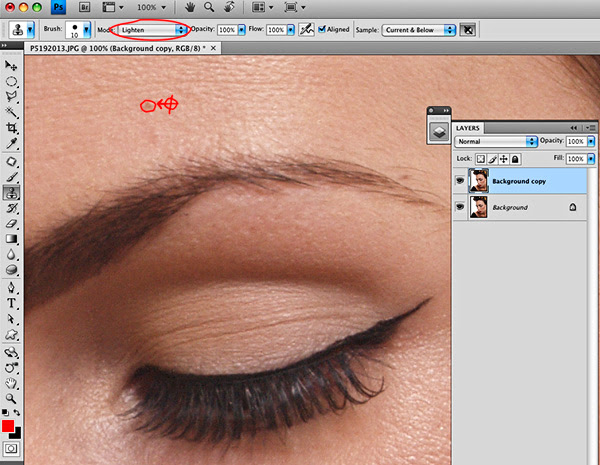Switch to the Layers panel tab

point(468,128)
